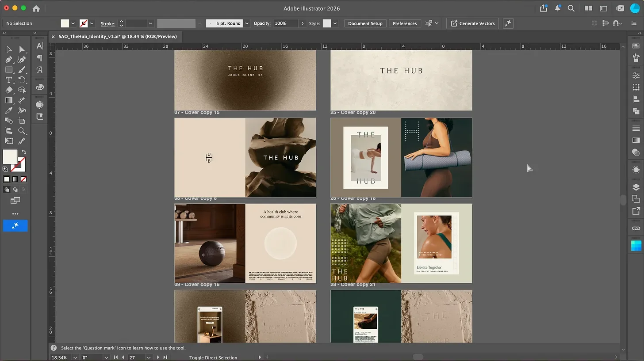644x361 pixels.
Task: Expand the 5 pt. Round brush dropdown
Action: (247, 23)
